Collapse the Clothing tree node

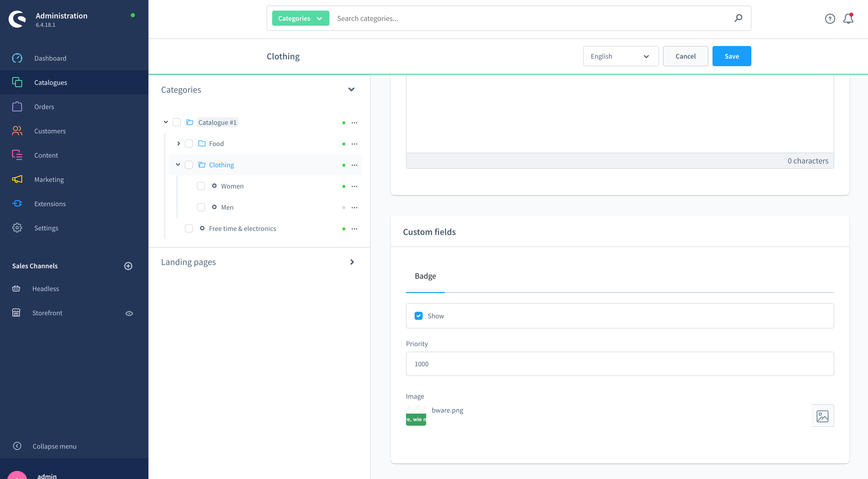[x=178, y=164]
